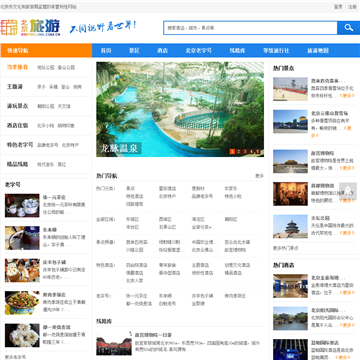Switch to carousel slide 1
Screen dimensions: 360x360
coord(233,152)
